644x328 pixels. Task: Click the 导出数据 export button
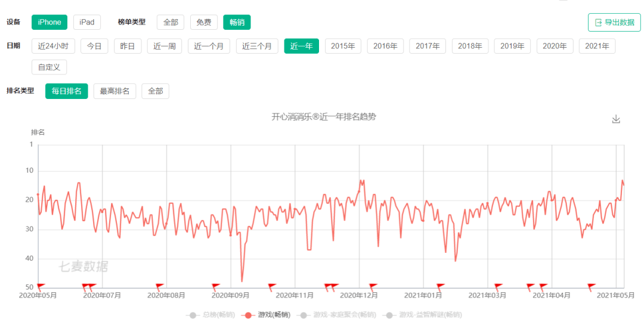[614, 23]
